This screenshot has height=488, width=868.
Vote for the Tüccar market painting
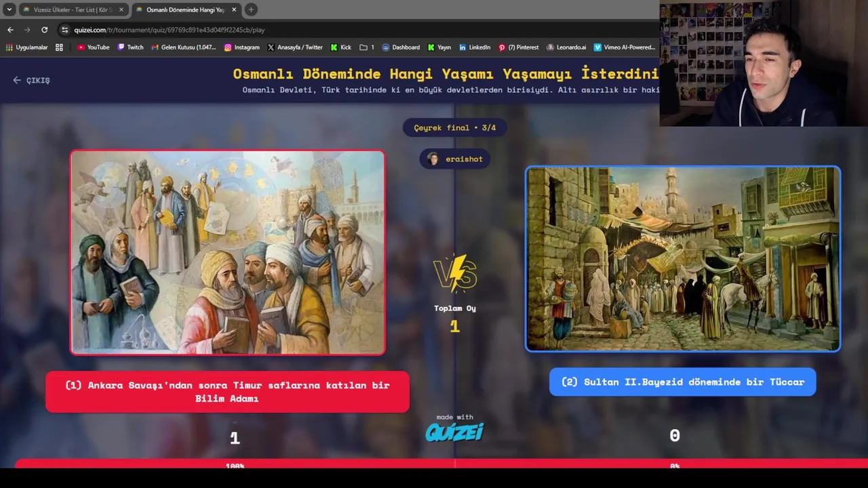tap(683, 259)
